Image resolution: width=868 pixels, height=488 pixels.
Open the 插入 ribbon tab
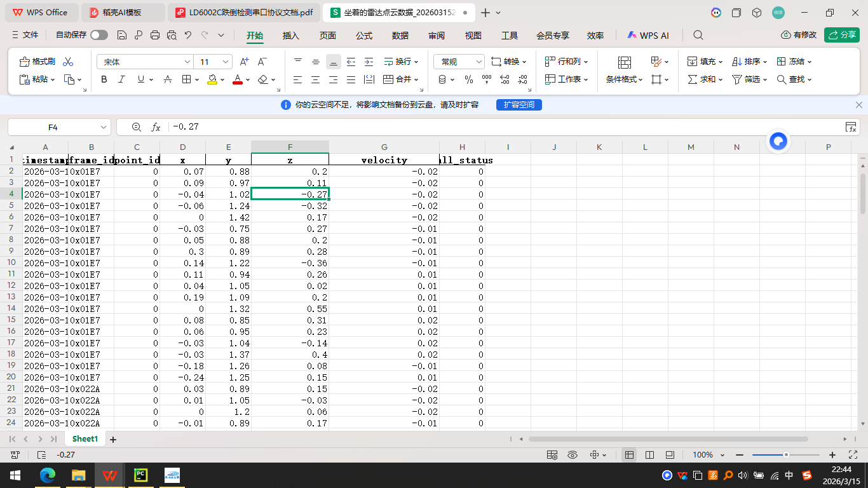(290, 36)
